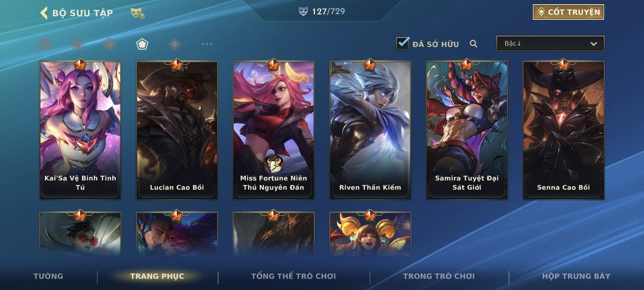
Task: Open the Kai'Sa Vệ Binh Tinh Tú skin
Action: pos(80,130)
